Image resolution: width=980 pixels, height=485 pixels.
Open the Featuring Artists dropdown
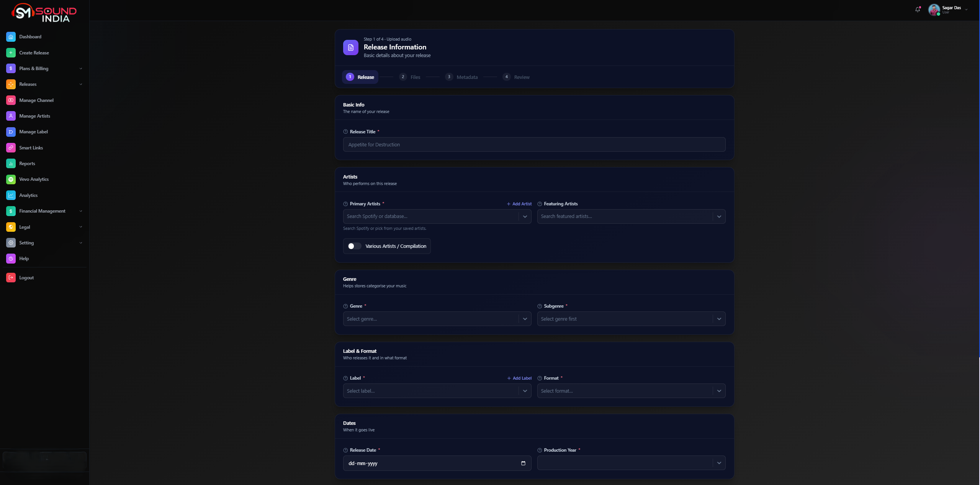719,216
